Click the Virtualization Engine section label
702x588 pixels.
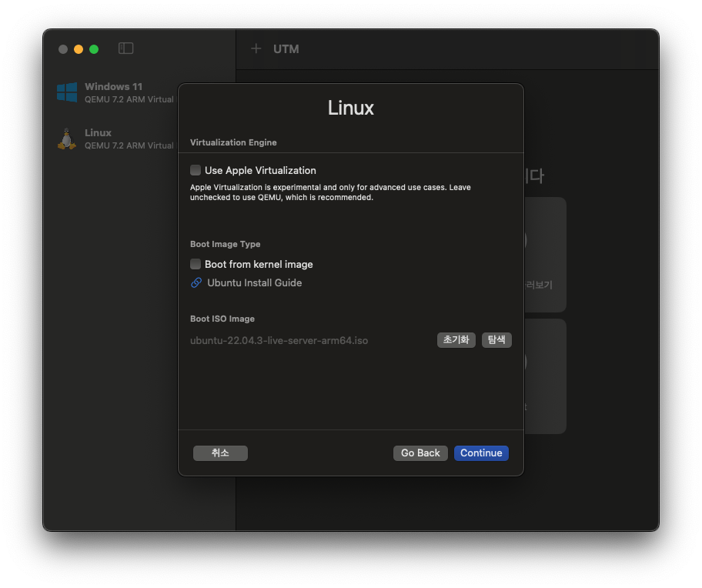[x=233, y=142]
